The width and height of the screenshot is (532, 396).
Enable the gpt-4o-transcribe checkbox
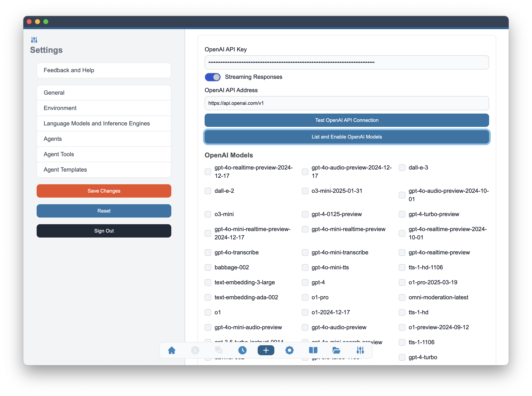208,252
